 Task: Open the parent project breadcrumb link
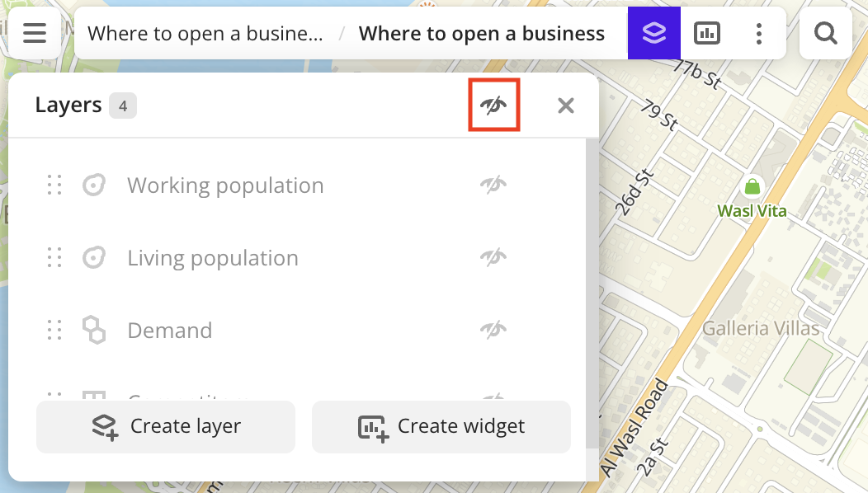[x=205, y=34]
